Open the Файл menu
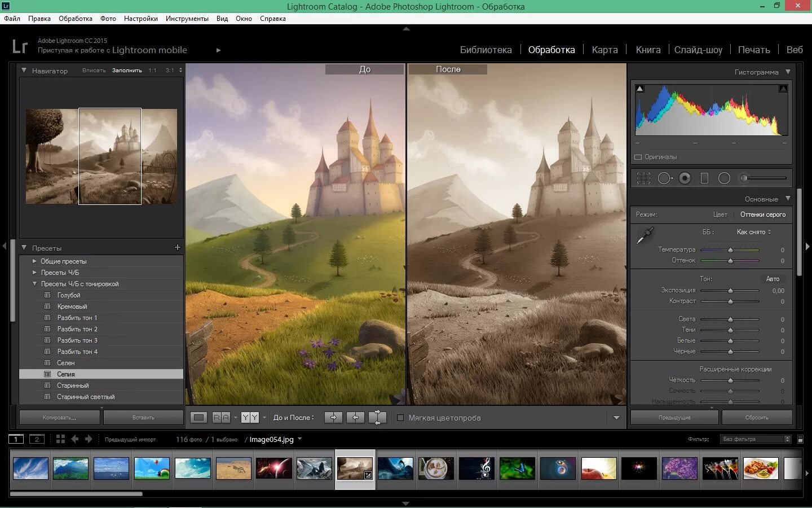The image size is (812, 508). click(12, 19)
